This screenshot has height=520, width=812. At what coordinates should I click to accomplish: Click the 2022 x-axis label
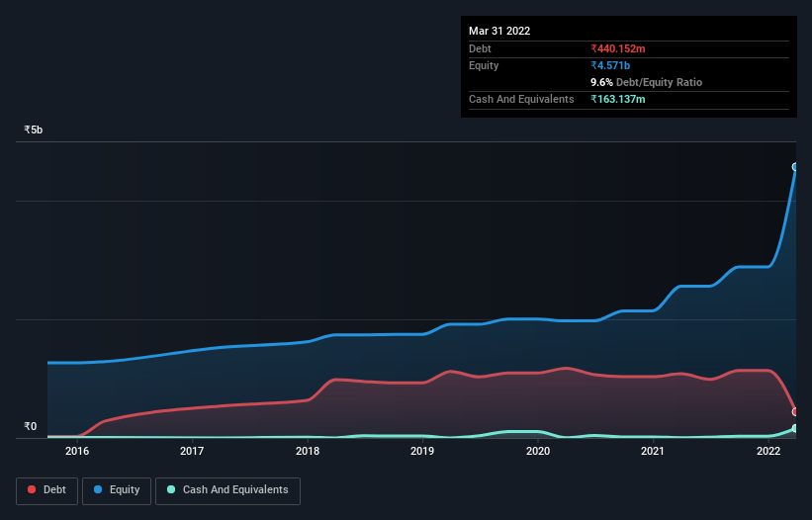pyautogui.click(x=768, y=451)
